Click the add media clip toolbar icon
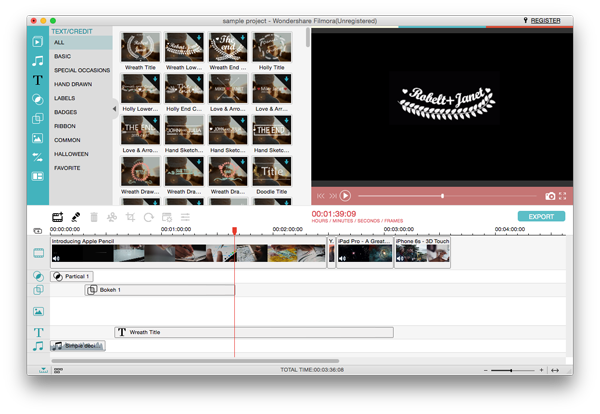This screenshot has height=414, width=600. pos(57,217)
